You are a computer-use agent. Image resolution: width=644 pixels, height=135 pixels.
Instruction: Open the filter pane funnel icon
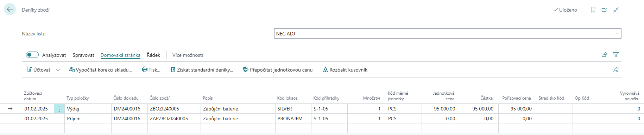616,55
